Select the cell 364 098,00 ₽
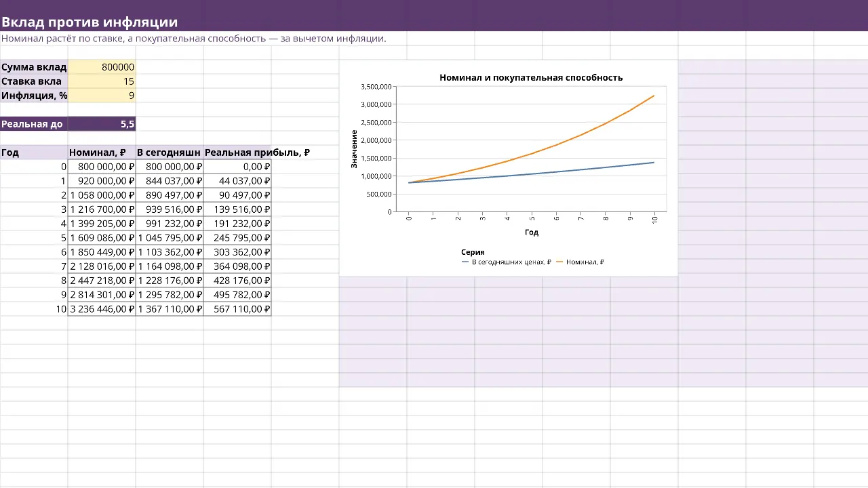 pyautogui.click(x=237, y=266)
